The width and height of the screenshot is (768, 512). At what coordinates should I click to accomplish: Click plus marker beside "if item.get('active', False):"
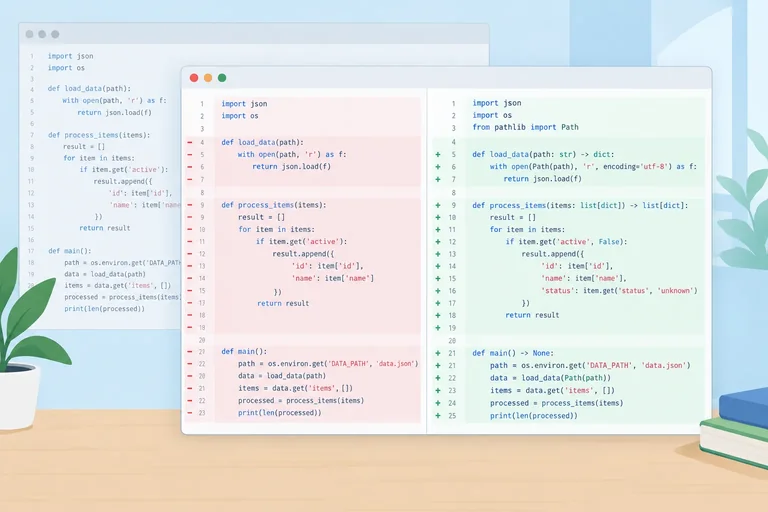(438, 242)
